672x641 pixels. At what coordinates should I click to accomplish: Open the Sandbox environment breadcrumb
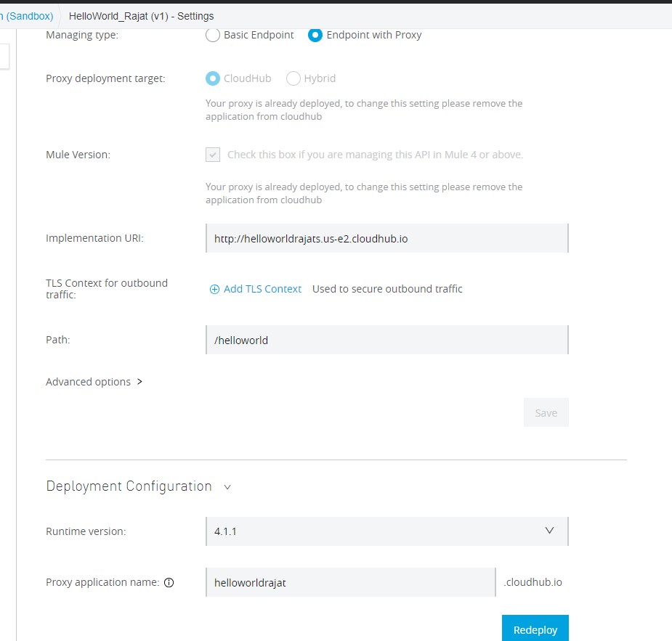[x=28, y=15]
